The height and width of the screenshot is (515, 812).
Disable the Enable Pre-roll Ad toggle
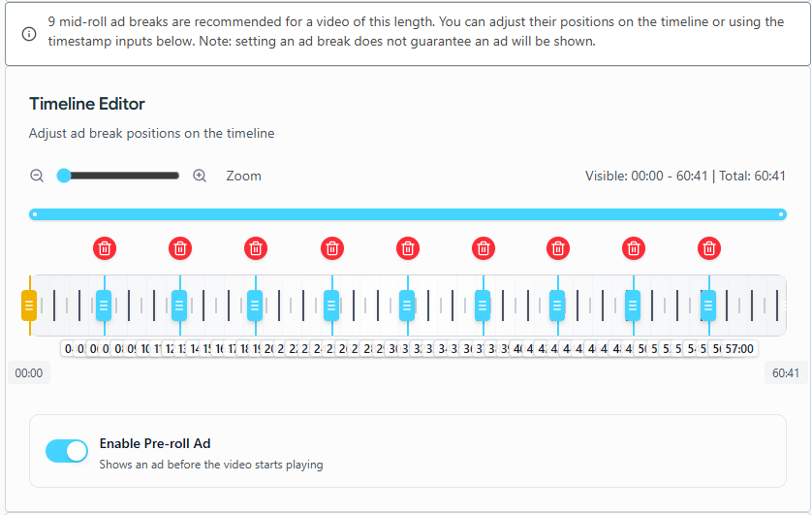pyautogui.click(x=67, y=451)
